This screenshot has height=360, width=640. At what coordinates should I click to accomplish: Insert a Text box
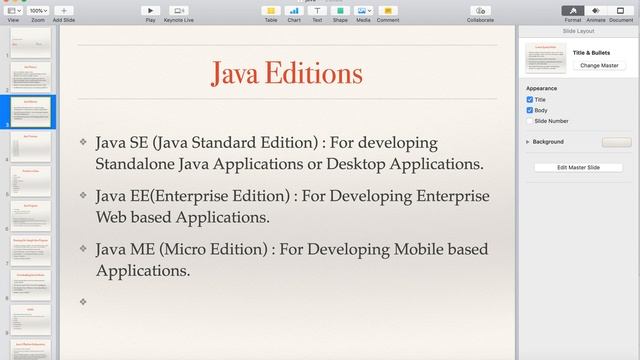pos(317,11)
